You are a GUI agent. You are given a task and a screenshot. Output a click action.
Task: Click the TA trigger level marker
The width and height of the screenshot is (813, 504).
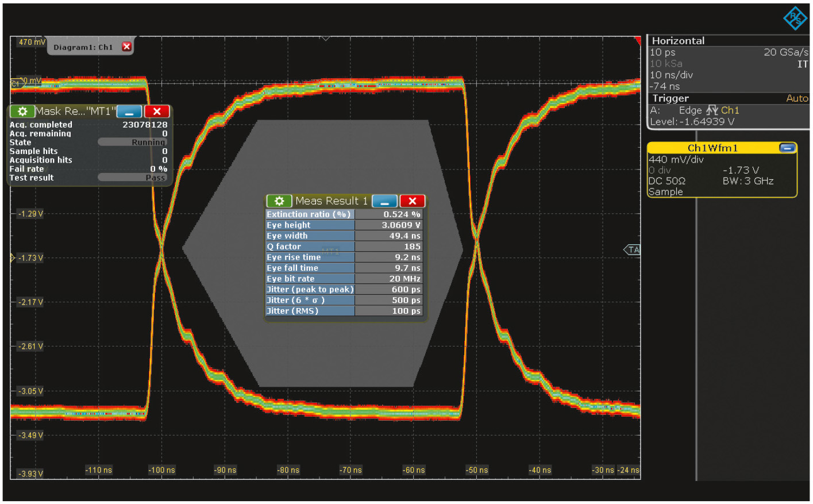[632, 249]
